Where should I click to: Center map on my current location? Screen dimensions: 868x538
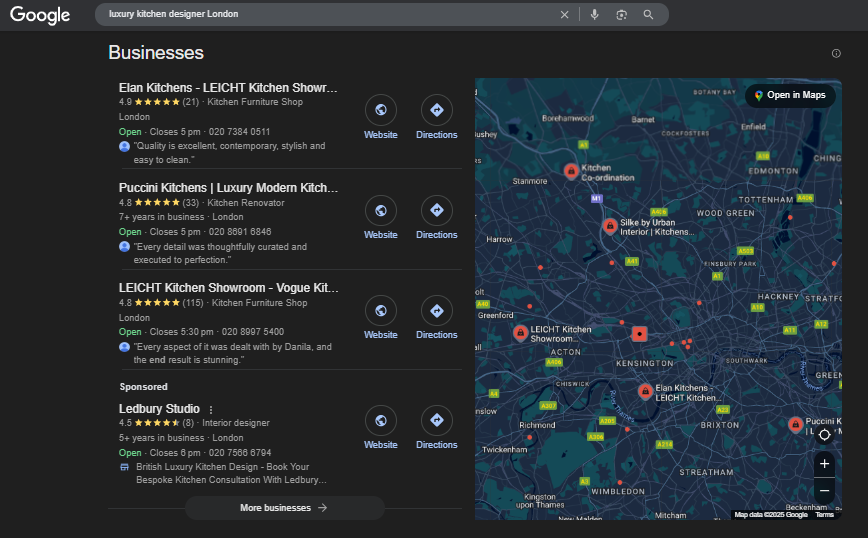coord(824,434)
